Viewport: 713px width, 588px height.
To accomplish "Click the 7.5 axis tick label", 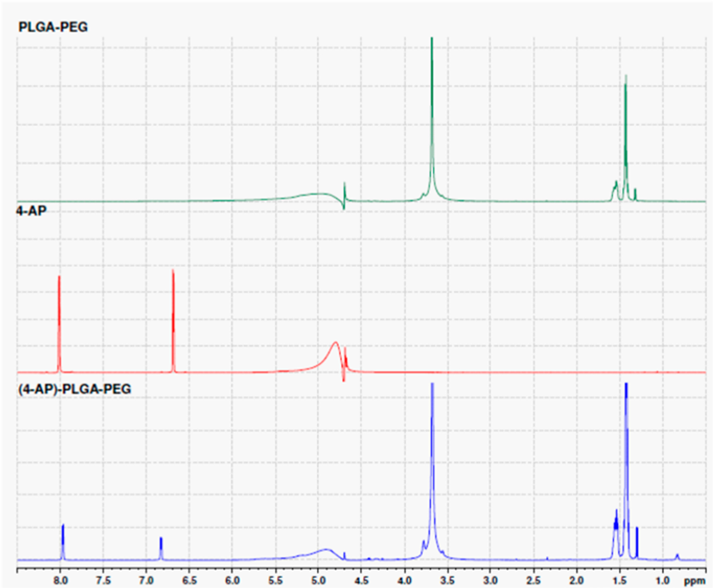I will click(x=103, y=580).
